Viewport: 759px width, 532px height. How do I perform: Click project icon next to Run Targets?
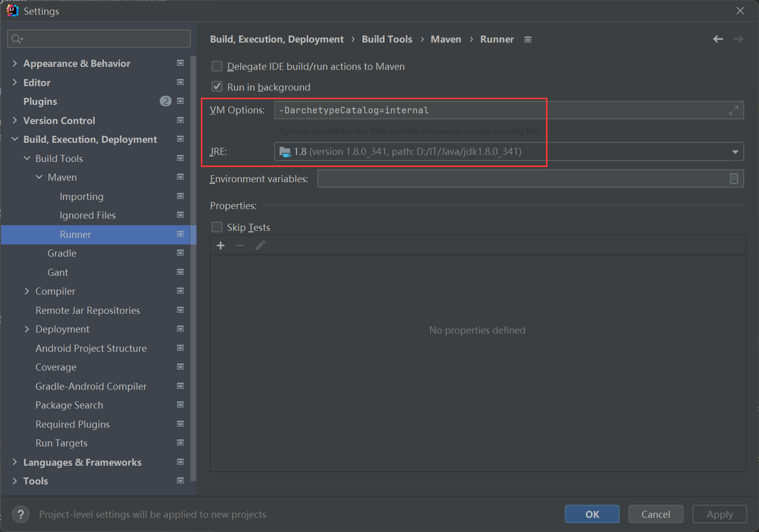tap(180, 442)
